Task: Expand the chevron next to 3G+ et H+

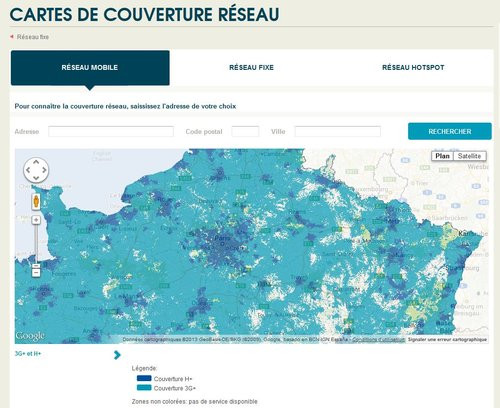Action: click(x=117, y=355)
